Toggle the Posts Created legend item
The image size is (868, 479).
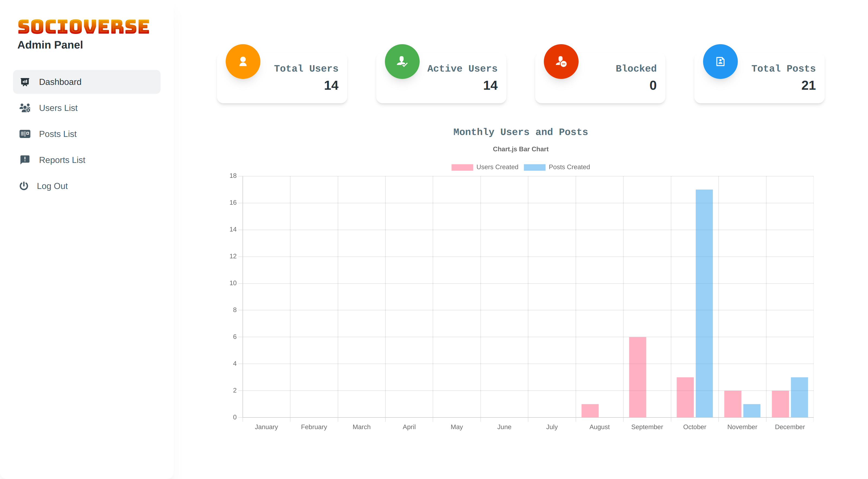[557, 167]
